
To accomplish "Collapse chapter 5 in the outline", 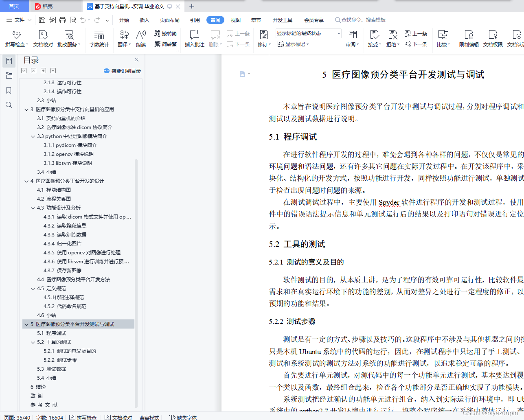I will [x=26, y=324].
